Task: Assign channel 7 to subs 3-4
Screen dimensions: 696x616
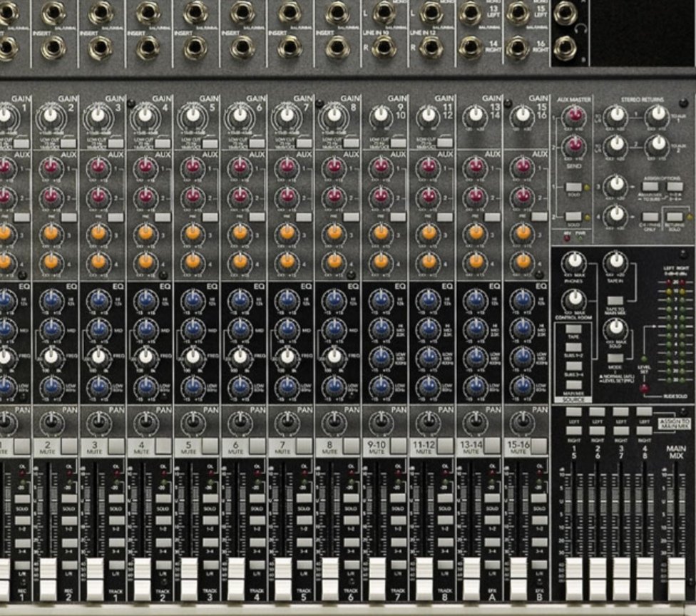Action: pyautogui.click(x=304, y=543)
